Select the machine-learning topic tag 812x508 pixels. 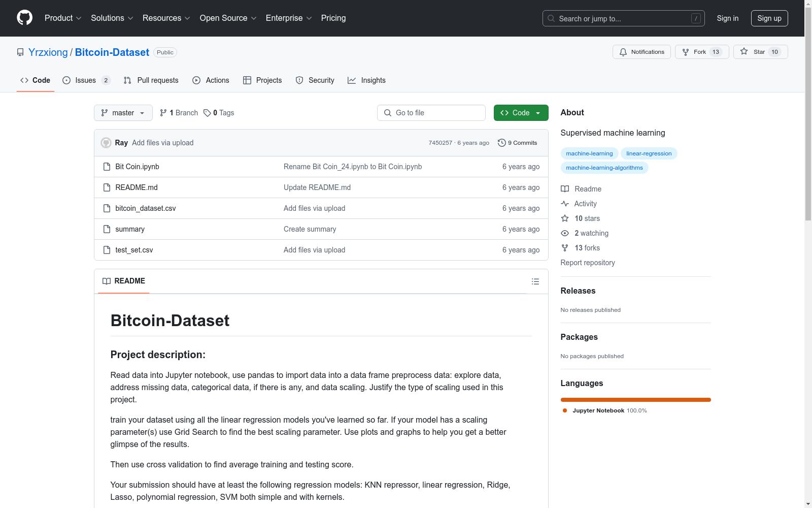pos(589,153)
